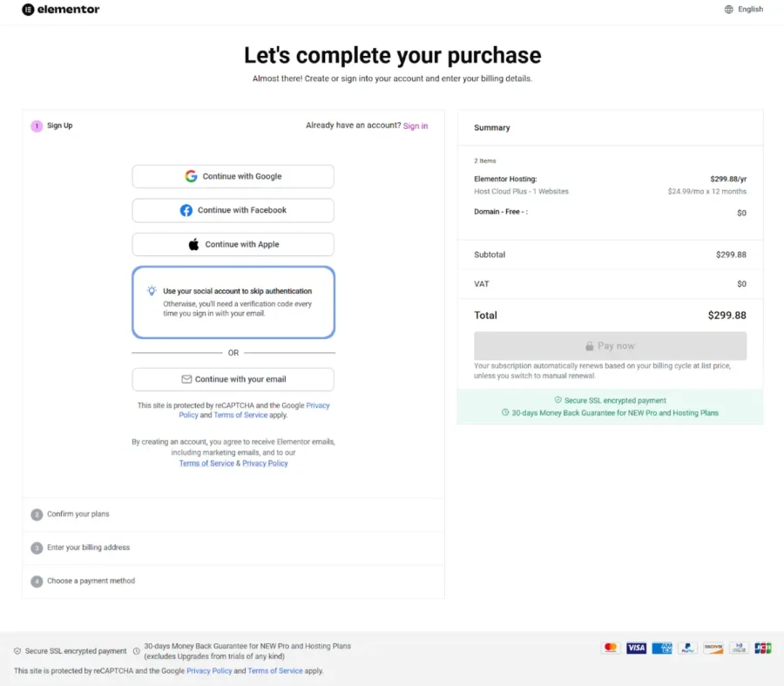Click the Sign in link
Screen dimensions: 784x686
point(416,126)
